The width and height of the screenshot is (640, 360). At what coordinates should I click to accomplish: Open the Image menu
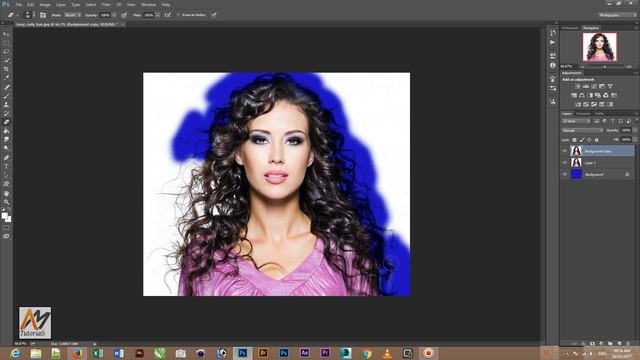tap(45, 4)
